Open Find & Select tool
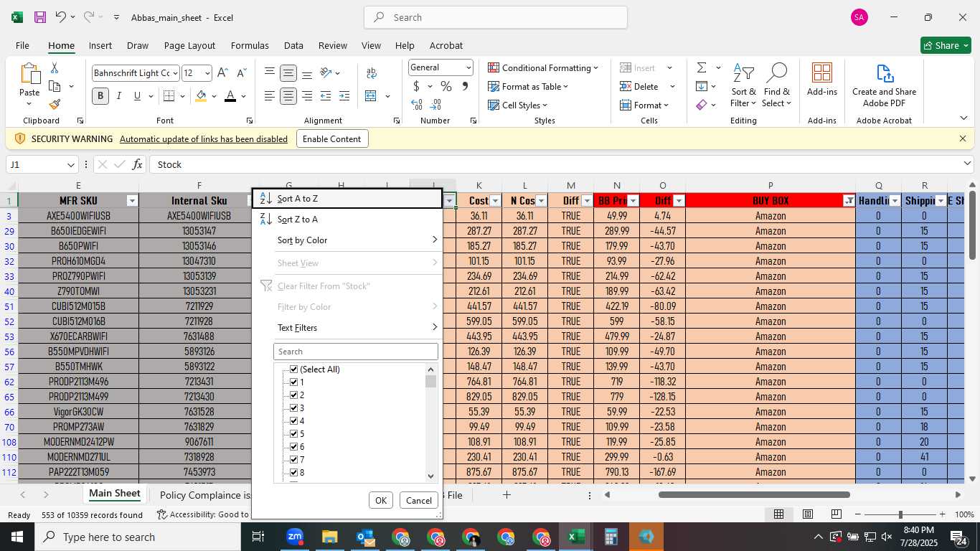980x551 pixels. 776,87
